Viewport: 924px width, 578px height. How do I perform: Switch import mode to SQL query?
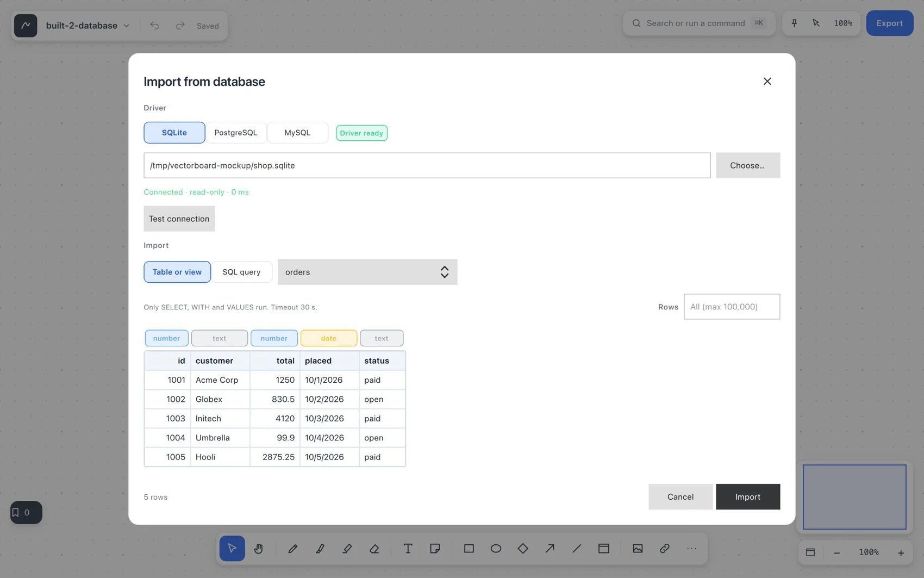(241, 272)
